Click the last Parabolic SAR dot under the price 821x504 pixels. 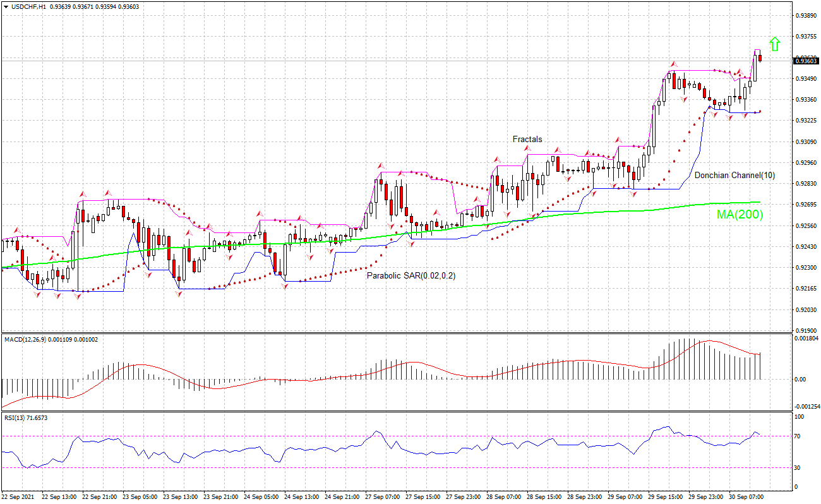760,111
